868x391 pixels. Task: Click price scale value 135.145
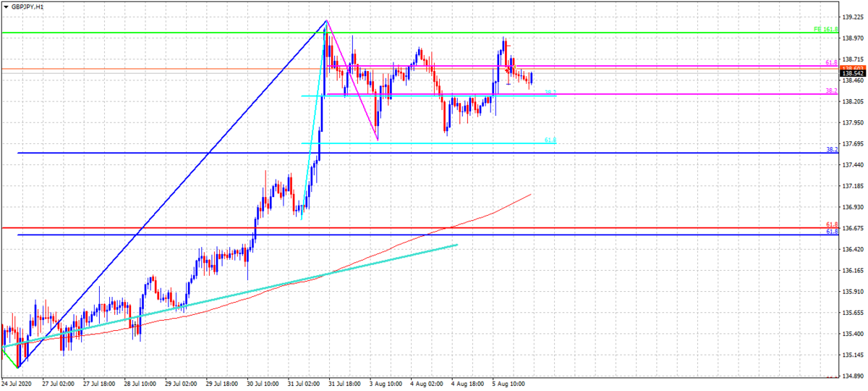[x=853, y=356]
